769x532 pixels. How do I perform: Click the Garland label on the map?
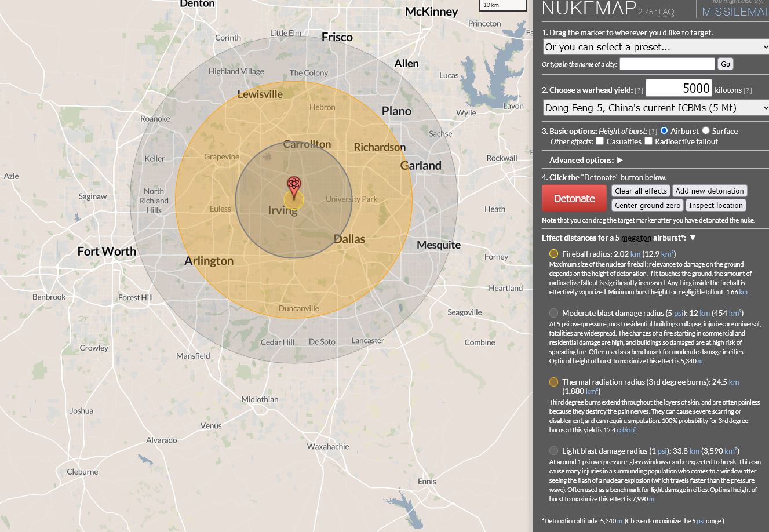coord(421,165)
